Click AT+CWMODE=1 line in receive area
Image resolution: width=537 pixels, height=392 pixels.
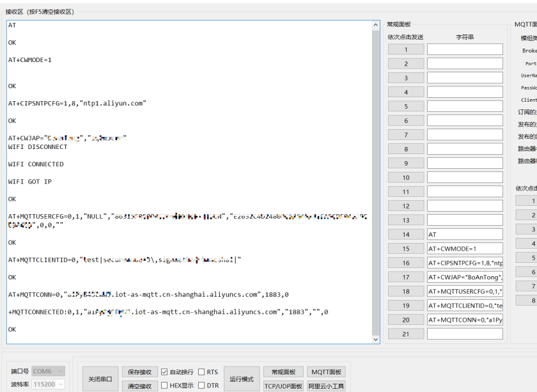coord(30,60)
